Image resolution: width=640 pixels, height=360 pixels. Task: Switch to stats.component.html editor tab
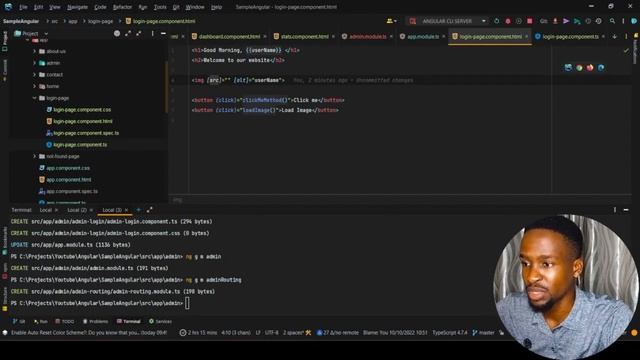click(304, 36)
